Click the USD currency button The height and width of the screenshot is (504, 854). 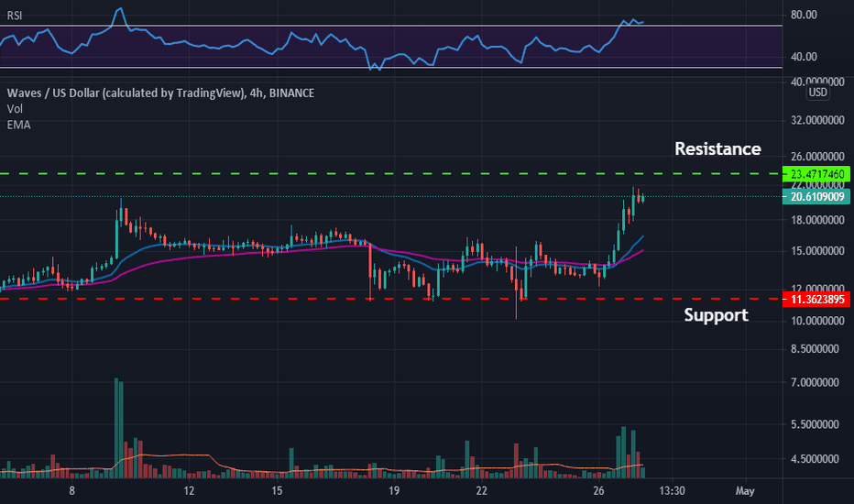tap(817, 92)
